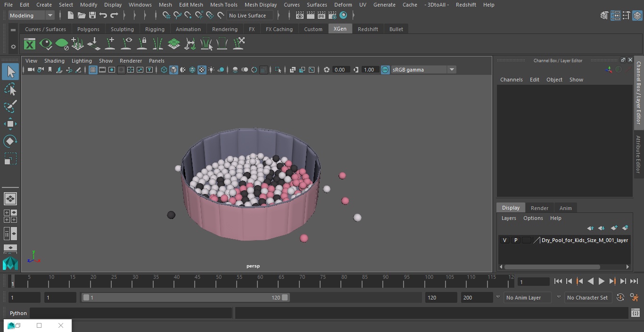Switch to the Polygons shelf tab
Viewport: 644px width, 332px height.
point(88,29)
